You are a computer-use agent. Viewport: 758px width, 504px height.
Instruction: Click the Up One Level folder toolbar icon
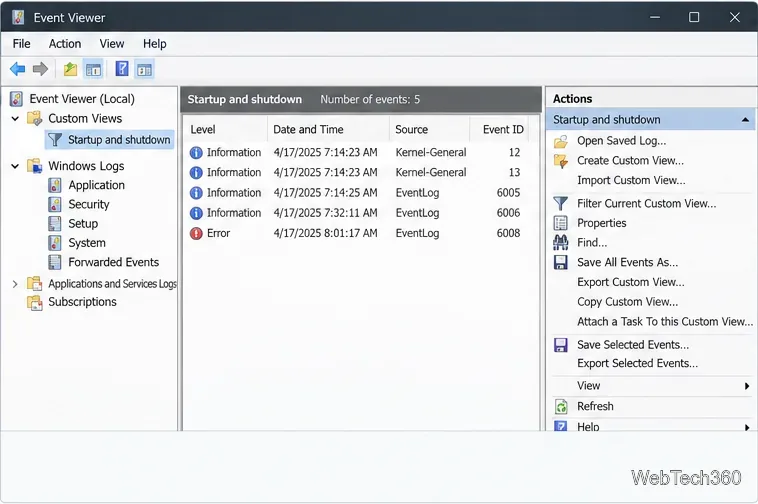pyautogui.click(x=71, y=70)
